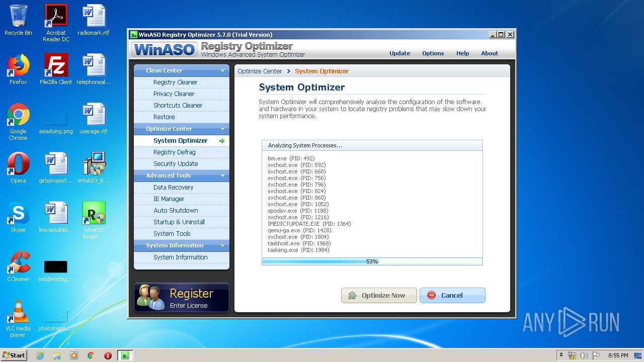Open FileZilla Client shortcut
Screen dimensions: 644x362
[56, 69]
